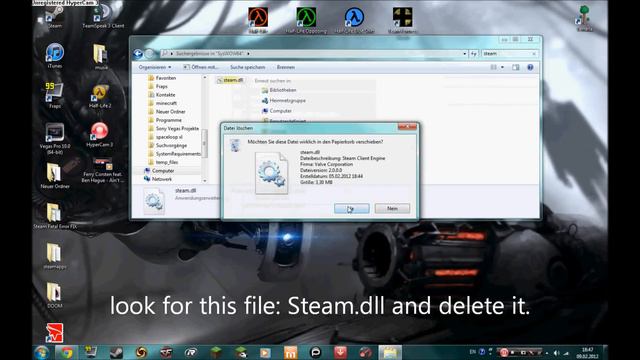
Task: Open taskbar clock showing 18:47
Action: [x=588, y=353]
